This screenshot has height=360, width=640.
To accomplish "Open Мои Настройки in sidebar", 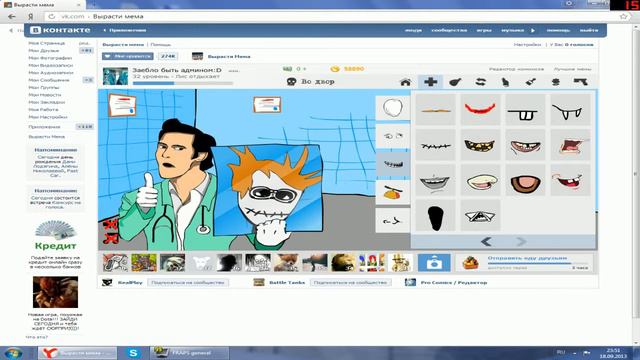I will pos(47,117).
